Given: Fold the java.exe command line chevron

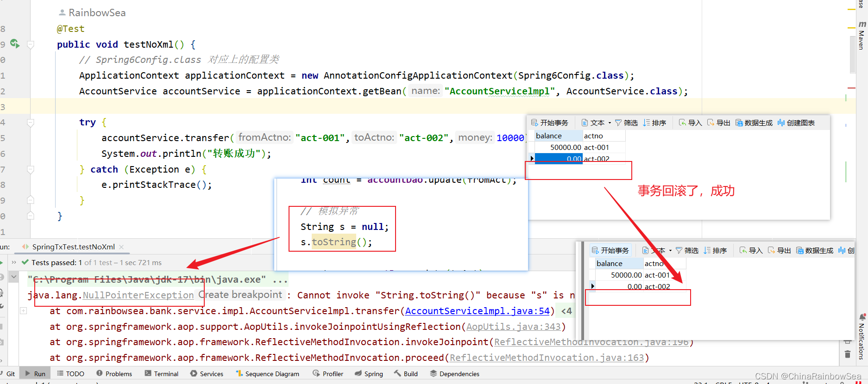Looking at the screenshot, I should click(x=14, y=277).
